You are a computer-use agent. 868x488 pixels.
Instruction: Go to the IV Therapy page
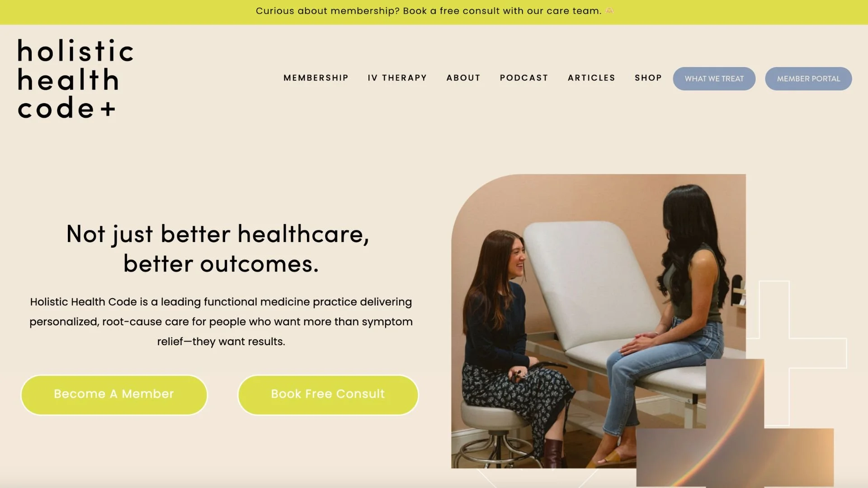397,78
